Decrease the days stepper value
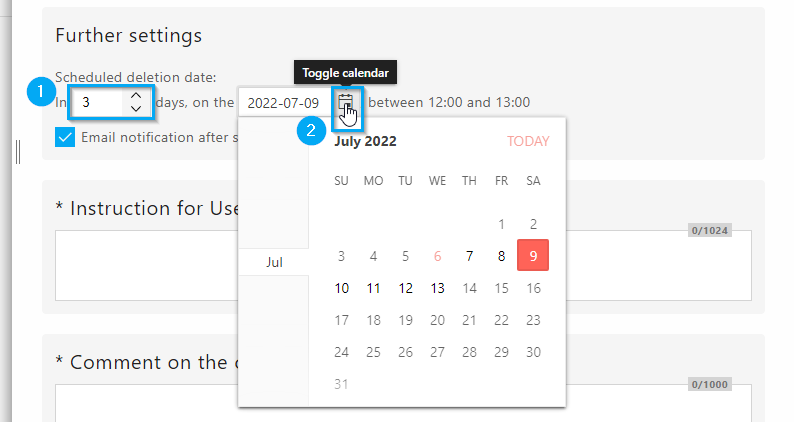The image size is (794, 422). (x=136, y=108)
